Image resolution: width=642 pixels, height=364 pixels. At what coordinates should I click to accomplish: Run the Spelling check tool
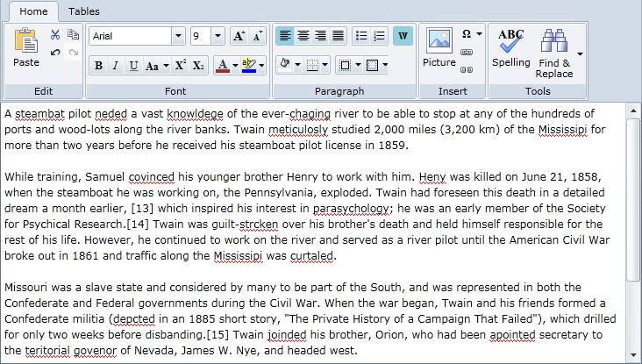510,47
